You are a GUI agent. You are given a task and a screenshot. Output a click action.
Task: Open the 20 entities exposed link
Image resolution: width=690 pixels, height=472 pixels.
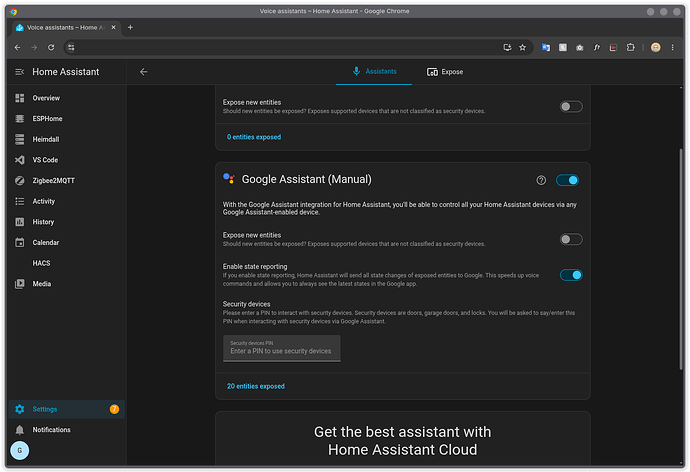tap(256, 386)
